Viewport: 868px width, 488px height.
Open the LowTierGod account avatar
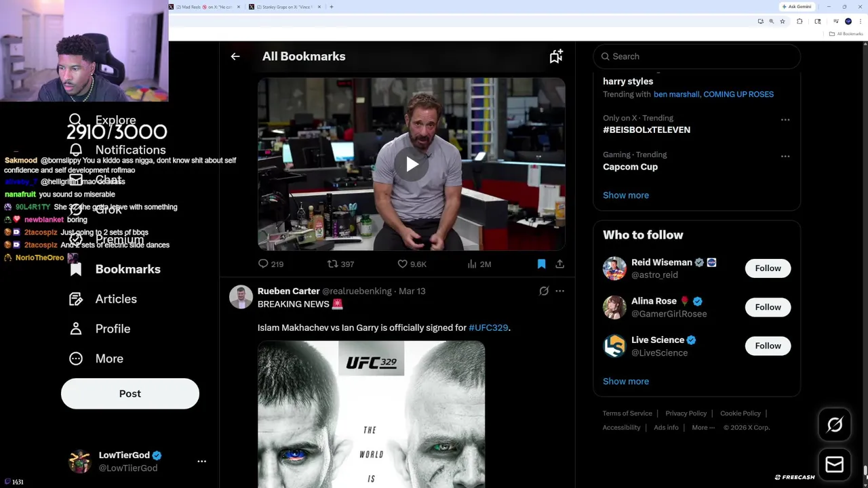click(x=80, y=462)
